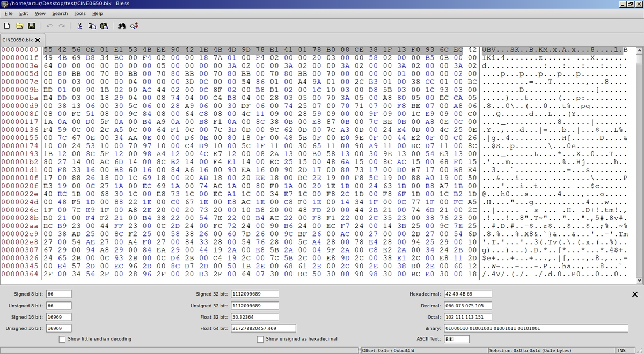Minimize the Bless window

click(623, 4)
